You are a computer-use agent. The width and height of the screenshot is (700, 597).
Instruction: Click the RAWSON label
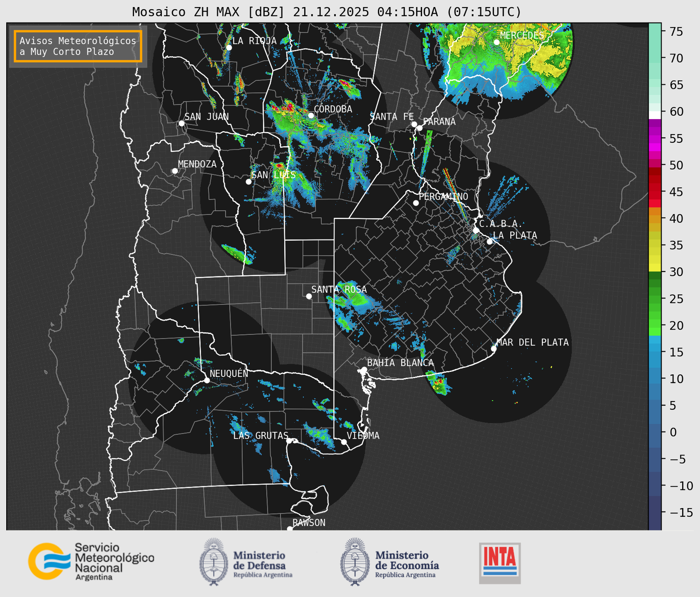(309, 523)
